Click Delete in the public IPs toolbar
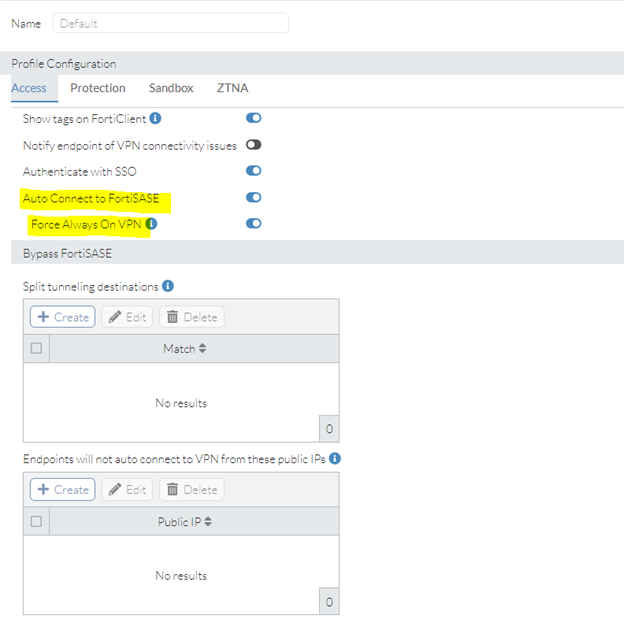The height and width of the screenshot is (634, 624). coord(191,490)
